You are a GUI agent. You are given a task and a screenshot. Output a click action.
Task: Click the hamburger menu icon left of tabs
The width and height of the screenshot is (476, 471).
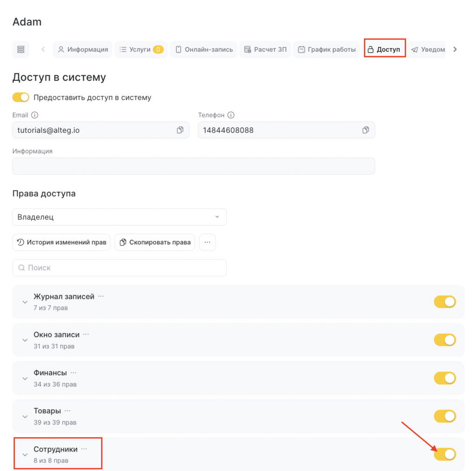(x=20, y=50)
